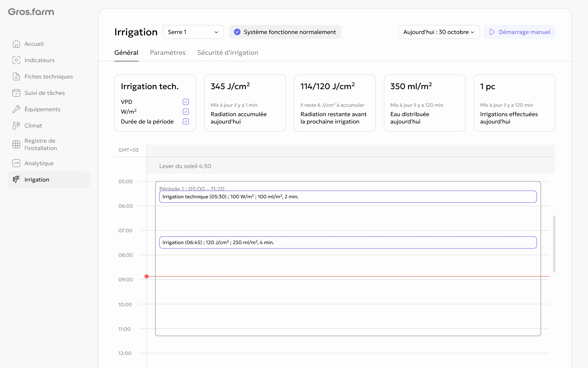Go to Accueil in the sidebar

tap(49, 44)
